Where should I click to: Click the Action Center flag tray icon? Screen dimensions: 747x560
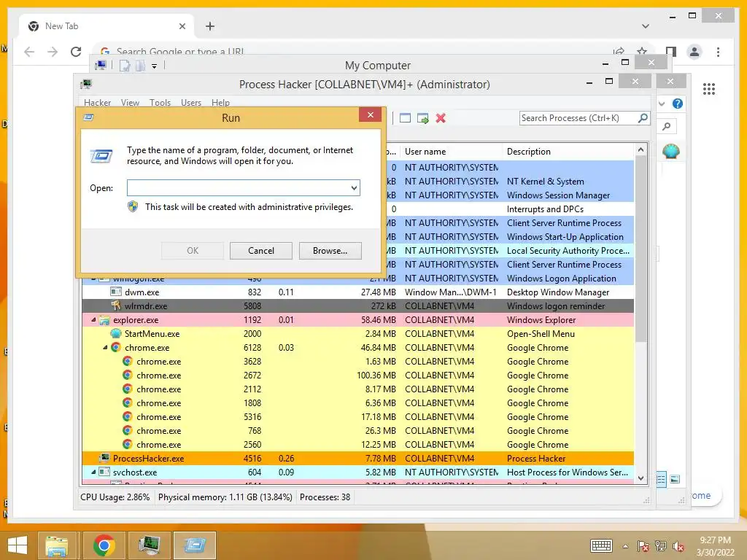pos(643,546)
